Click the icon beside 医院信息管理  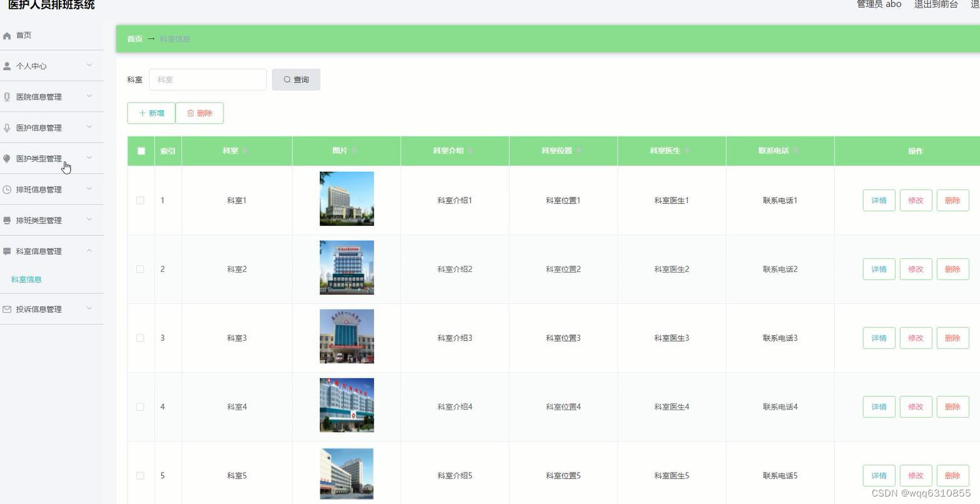tap(7, 97)
